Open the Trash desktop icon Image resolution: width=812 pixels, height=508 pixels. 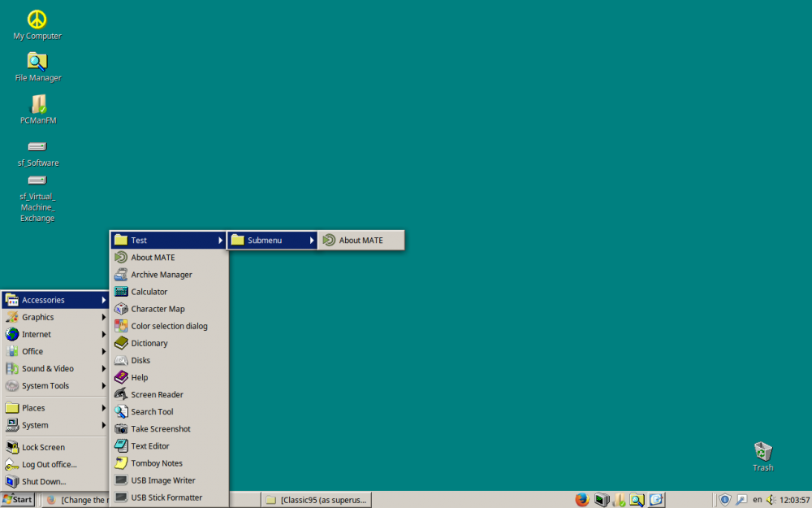coord(762,457)
